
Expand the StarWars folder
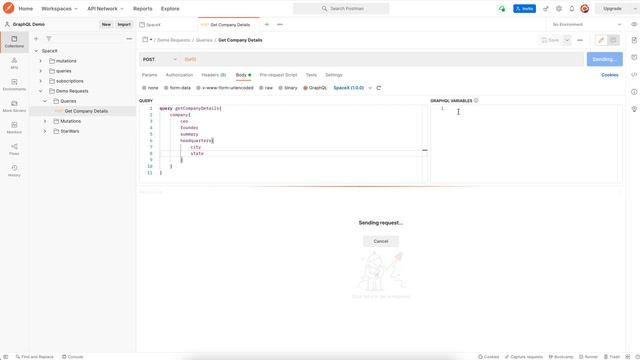point(45,131)
